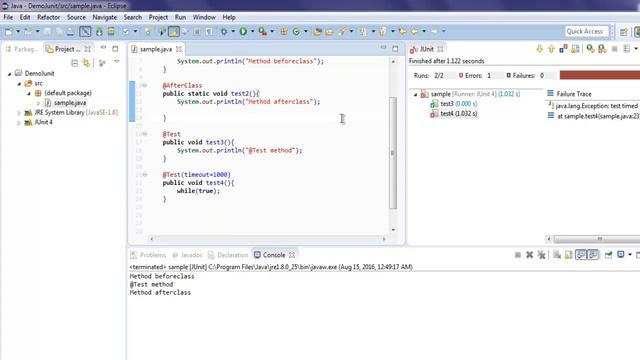Viewport: 640px width, 360px height.
Task: Open the Navigate menu
Action: pyautogui.click(x=105, y=17)
